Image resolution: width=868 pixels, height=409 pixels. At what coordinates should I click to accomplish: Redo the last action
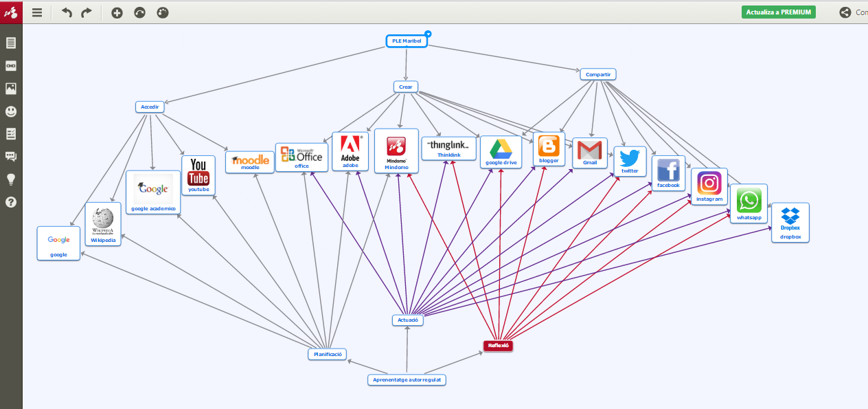86,12
